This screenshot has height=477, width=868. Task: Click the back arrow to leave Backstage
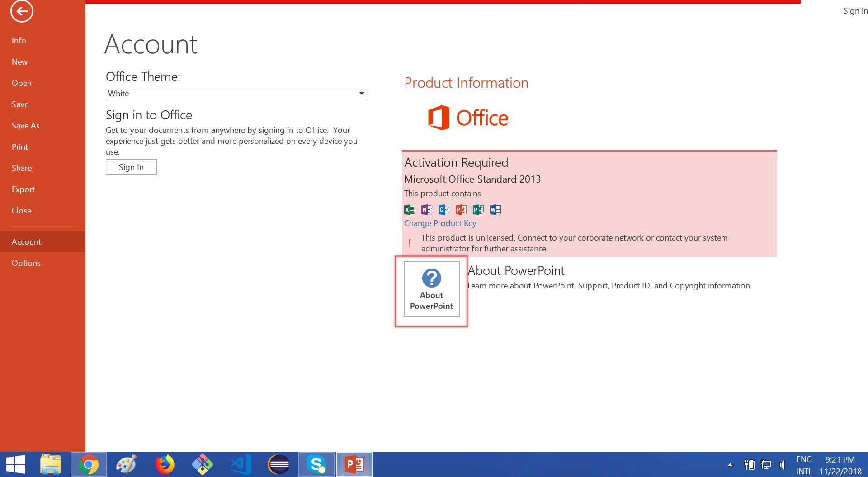(x=22, y=11)
